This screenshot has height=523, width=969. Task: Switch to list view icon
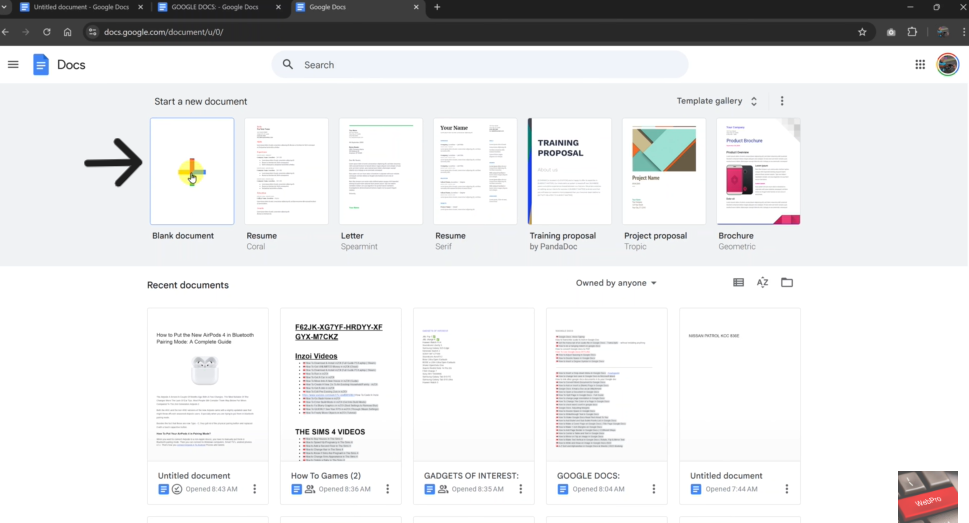tap(738, 283)
